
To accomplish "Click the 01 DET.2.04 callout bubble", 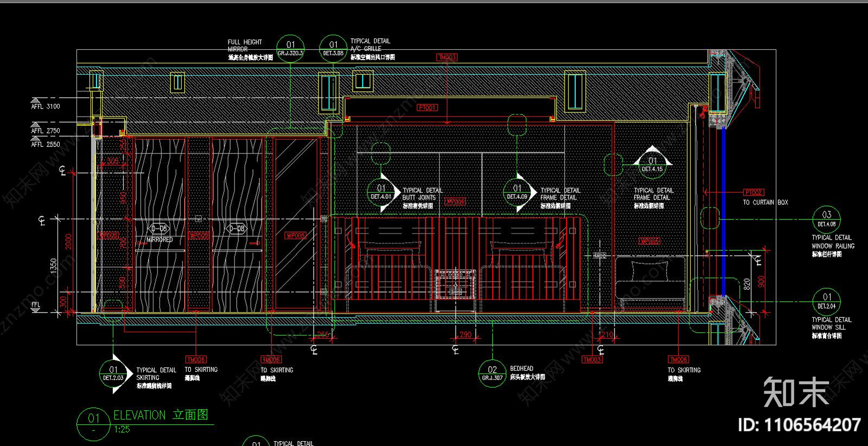I will point(827,302).
